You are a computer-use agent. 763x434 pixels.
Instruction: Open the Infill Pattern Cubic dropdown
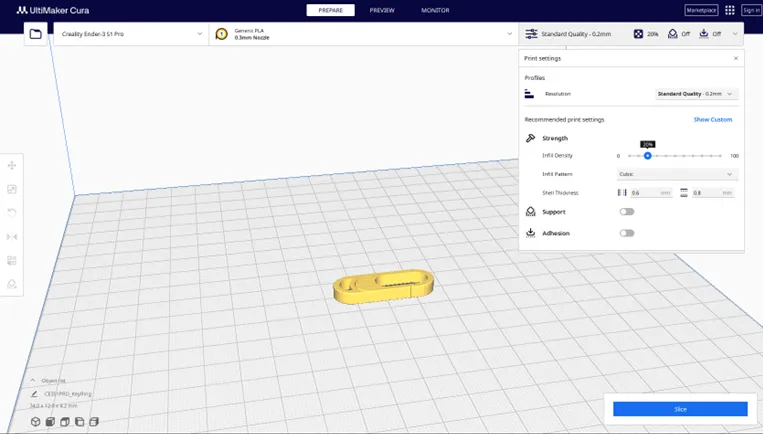675,174
